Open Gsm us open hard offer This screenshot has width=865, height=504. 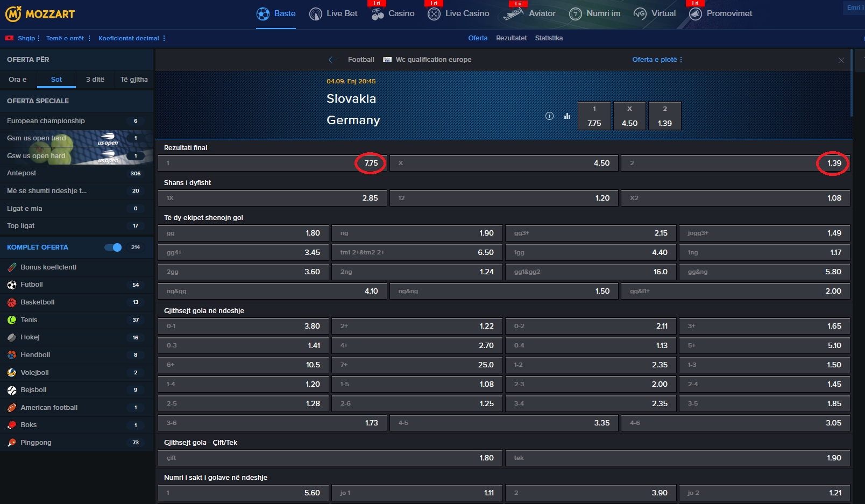(76, 138)
